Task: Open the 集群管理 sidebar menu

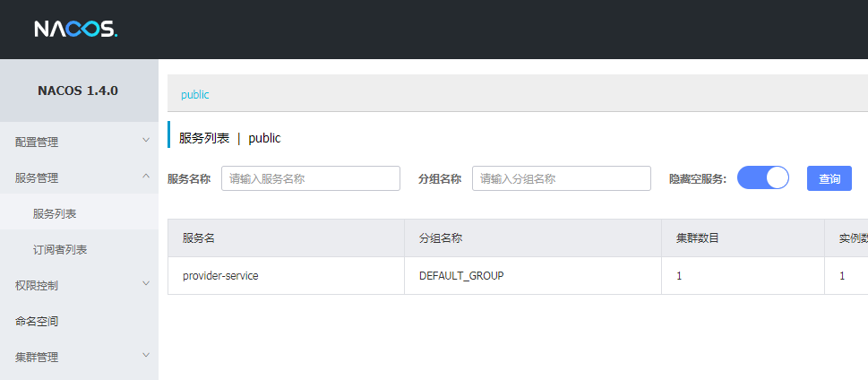Action: [x=79, y=358]
